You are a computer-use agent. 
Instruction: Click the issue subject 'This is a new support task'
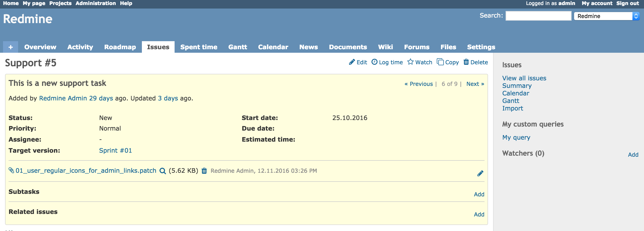[57, 83]
